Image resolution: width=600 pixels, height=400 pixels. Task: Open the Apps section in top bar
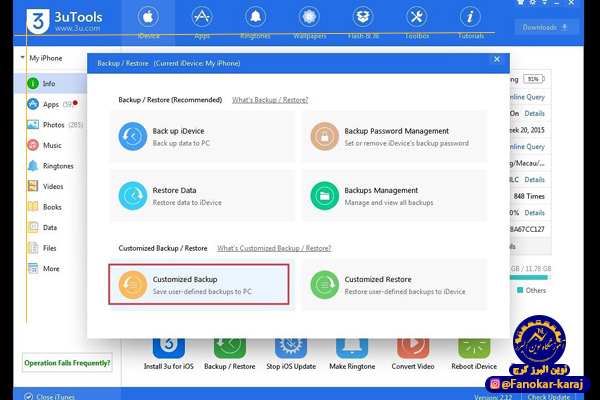202,17
